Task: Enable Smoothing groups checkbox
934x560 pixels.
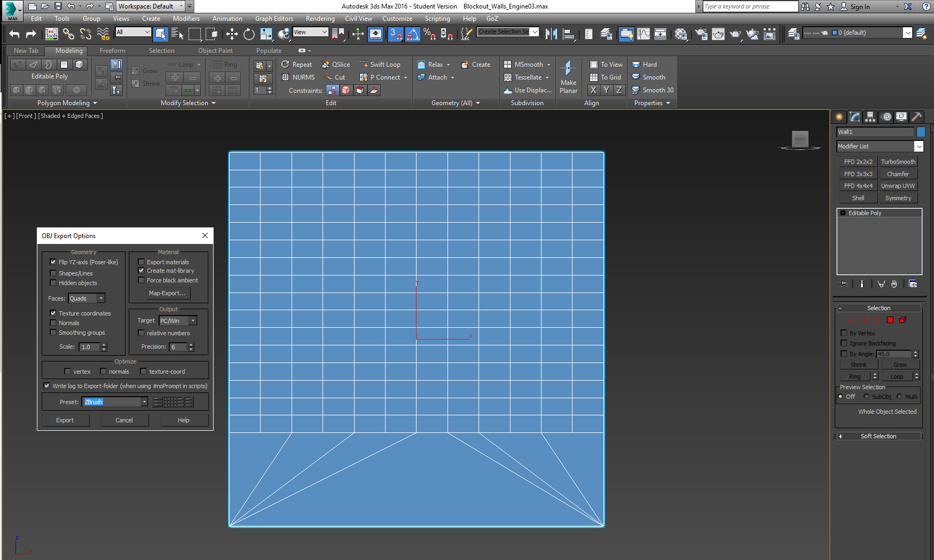Action: [53, 333]
